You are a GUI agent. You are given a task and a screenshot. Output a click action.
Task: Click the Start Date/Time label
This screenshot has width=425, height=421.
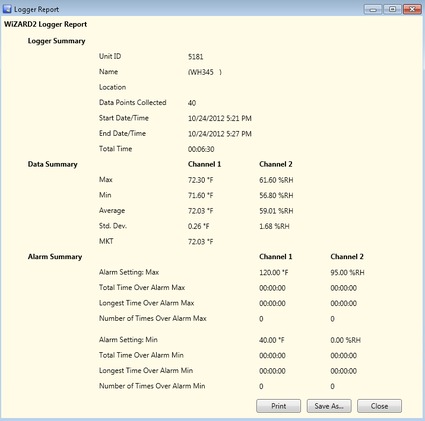coord(124,118)
